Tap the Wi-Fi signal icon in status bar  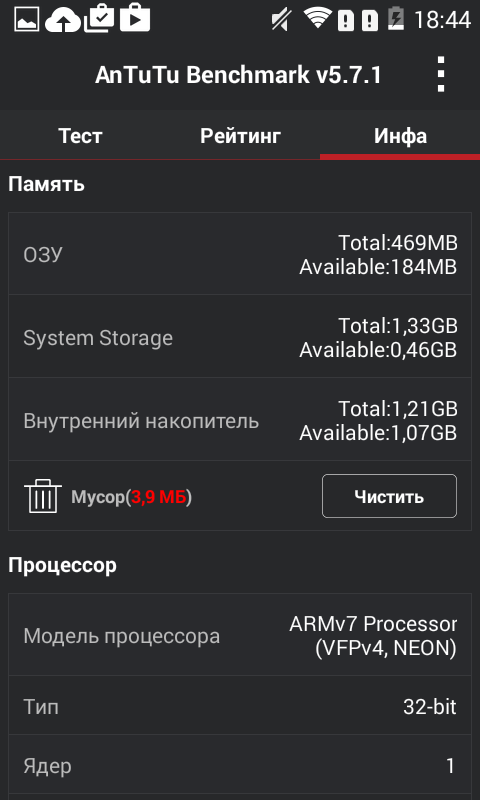pyautogui.click(x=318, y=18)
